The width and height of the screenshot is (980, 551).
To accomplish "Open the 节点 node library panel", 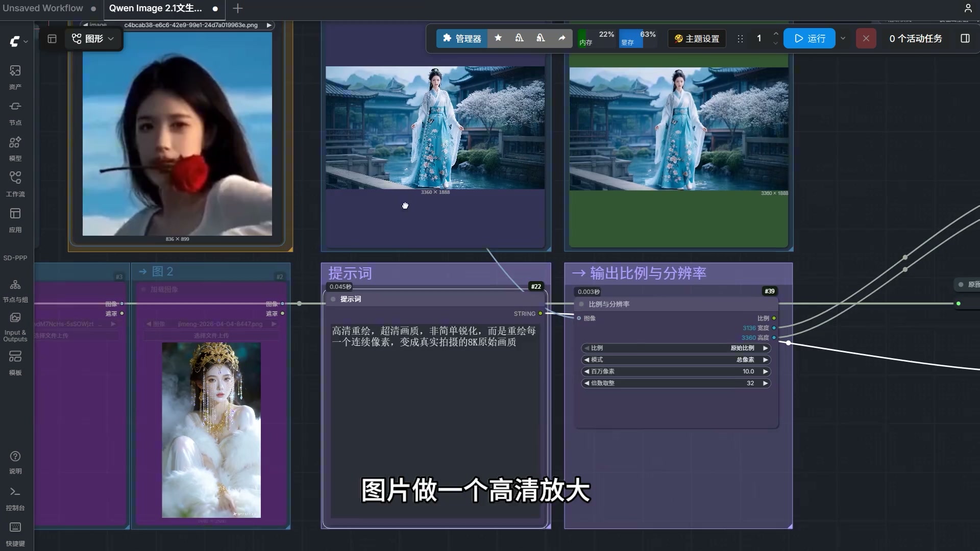I will (x=15, y=112).
